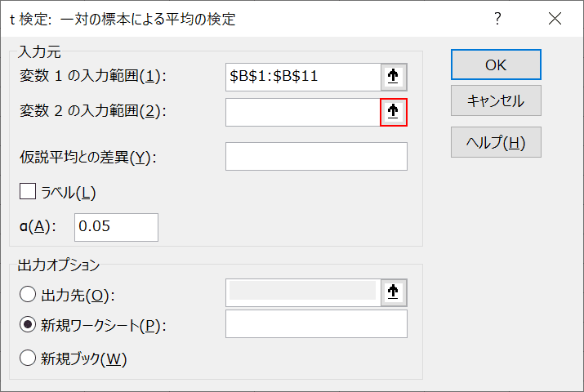Confirm with the OK button
The image size is (584, 392).
tap(496, 65)
